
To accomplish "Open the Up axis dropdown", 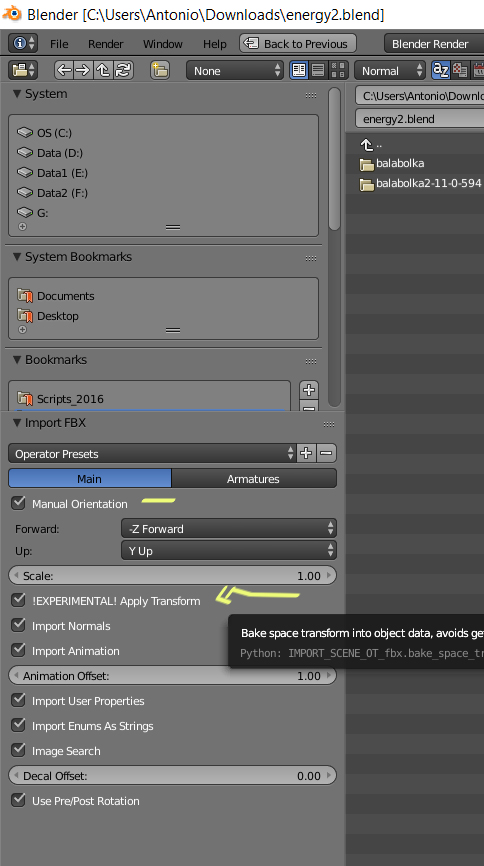I will point(229,550).
